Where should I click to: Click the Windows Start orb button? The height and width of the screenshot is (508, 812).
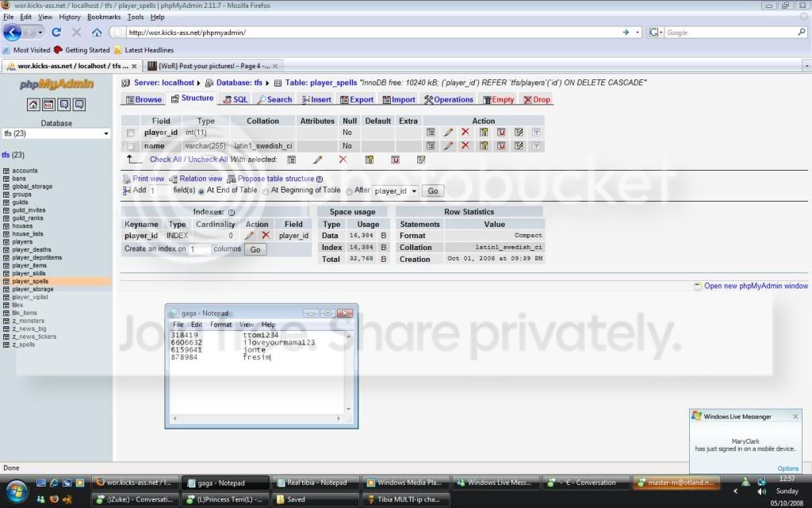pyautogui.click(x=17, y=490)
